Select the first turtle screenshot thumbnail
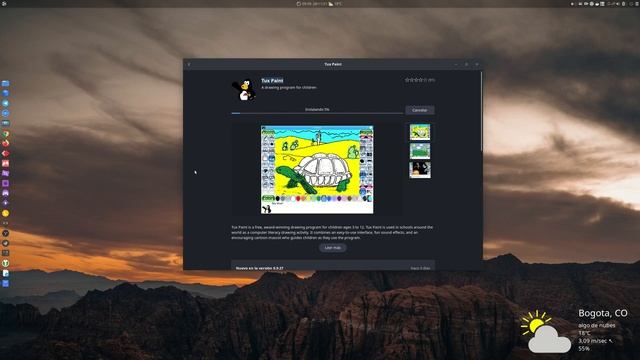Image resolution: width=640 pixels, height=360 pixels. pos(420,132)
